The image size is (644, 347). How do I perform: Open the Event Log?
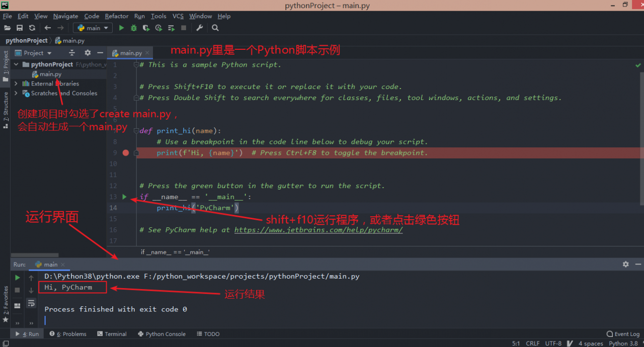[623, 334]
